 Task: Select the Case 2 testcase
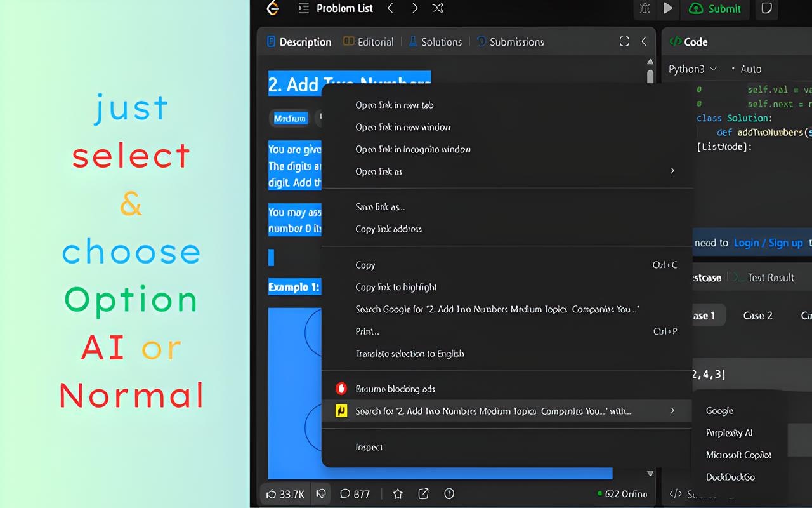tap(757, 315)
